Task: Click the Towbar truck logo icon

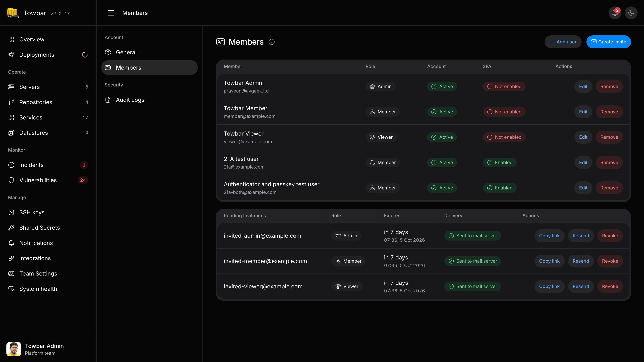Action: [13, 13]
